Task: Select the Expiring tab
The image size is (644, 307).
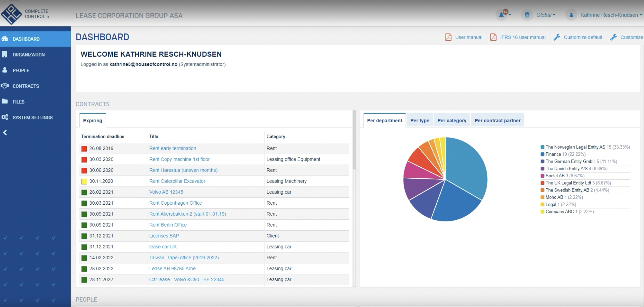Action: [93, 120]
